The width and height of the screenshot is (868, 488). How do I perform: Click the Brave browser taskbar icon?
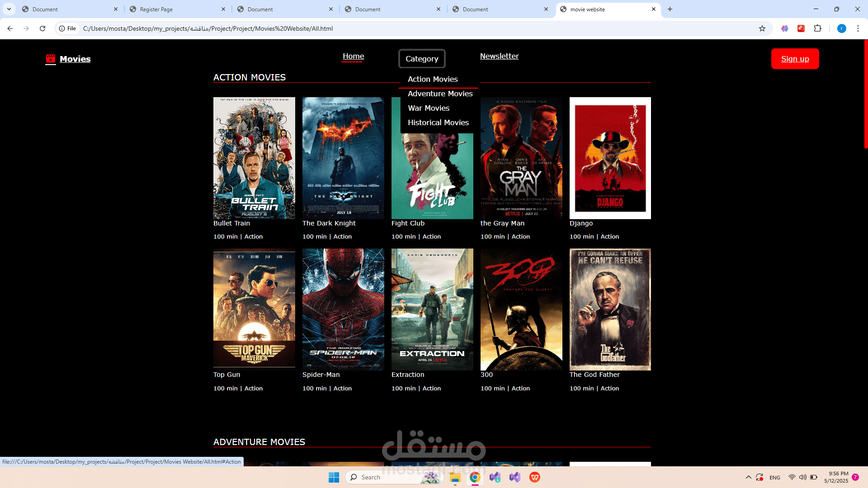click(x=535, y=477)
